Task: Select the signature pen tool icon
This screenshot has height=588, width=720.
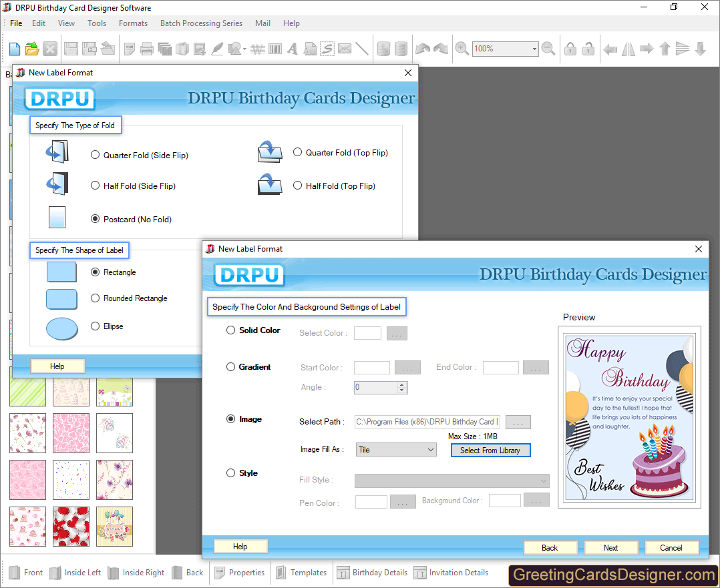Action: [217, 49]
